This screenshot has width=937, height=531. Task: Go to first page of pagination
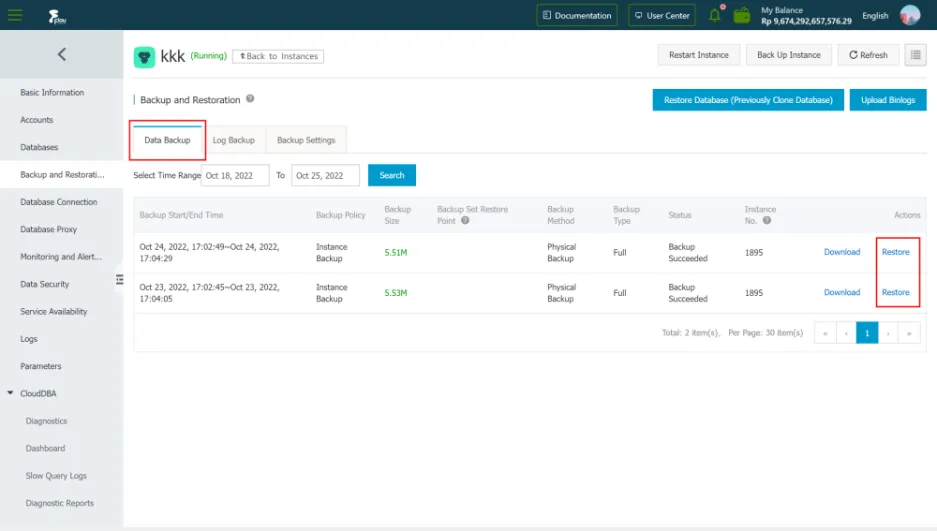(x=825, y=333)
